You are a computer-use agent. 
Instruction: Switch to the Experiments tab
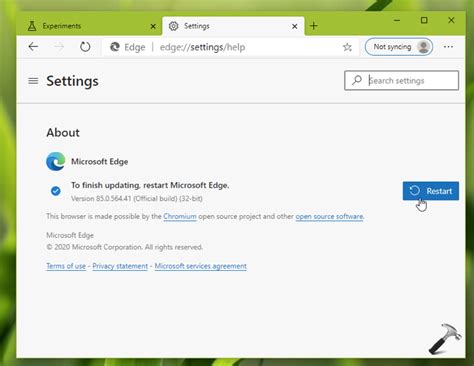click(x=89, y=26)
